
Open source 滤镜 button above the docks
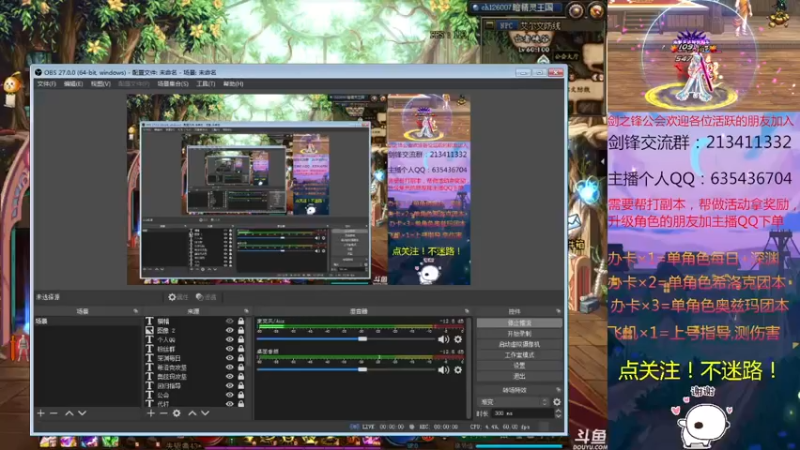tap(206, 297)
